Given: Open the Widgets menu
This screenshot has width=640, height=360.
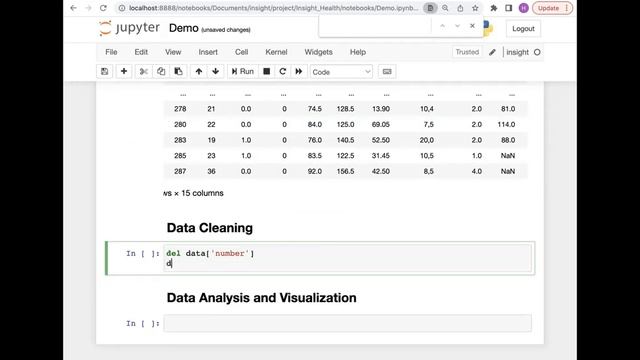Looking at the screenshot, I should tap(318, 52).
